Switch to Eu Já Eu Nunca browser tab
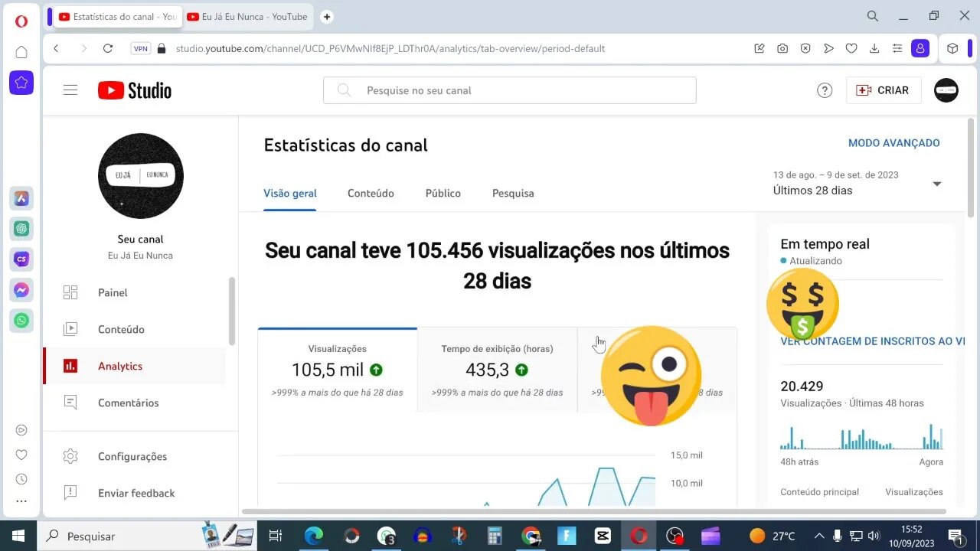Image resolution: width=980 pixels, height=551 pixels. [247, 16]
